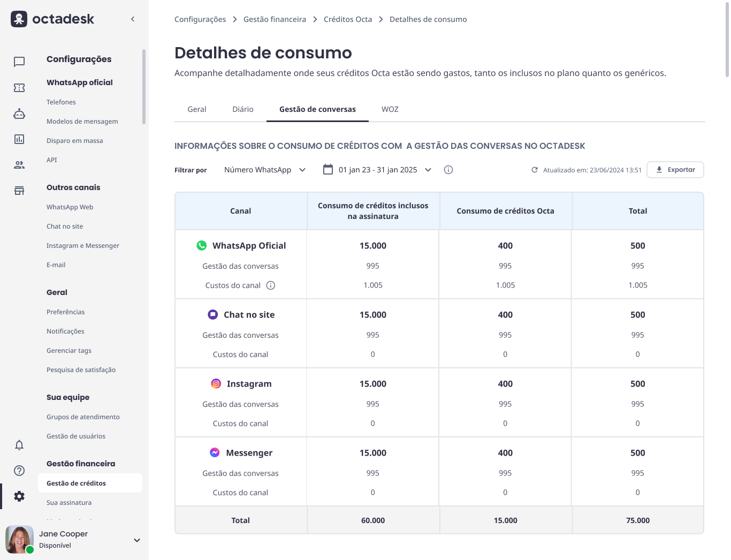Open the bot icon in sidebar
This screenshot has height=560, width=731.
pyautogui.click(x=19, y=113)
